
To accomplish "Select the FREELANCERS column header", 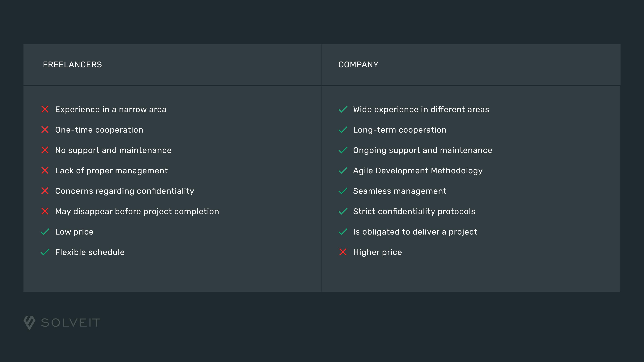I will tap(72, 65).
